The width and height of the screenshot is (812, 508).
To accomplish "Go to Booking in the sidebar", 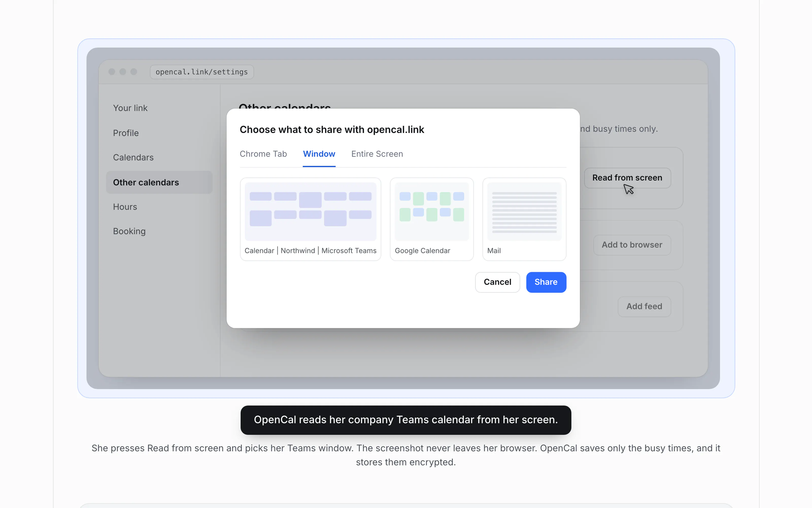I will click(159, 231).
